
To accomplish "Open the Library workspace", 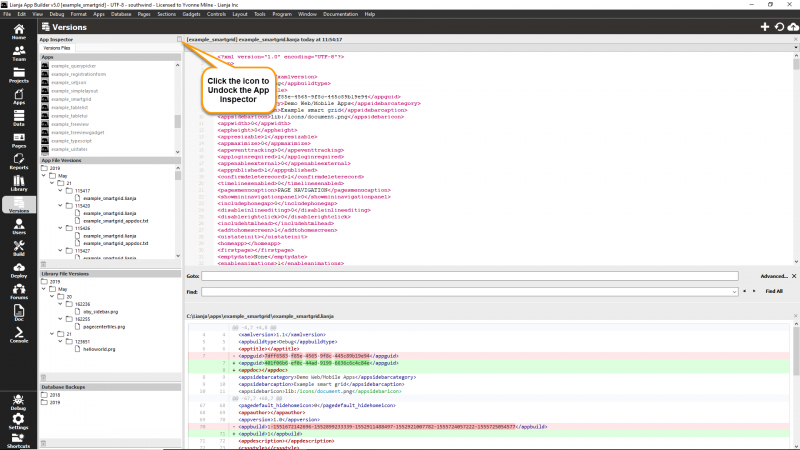I will 19,184.
